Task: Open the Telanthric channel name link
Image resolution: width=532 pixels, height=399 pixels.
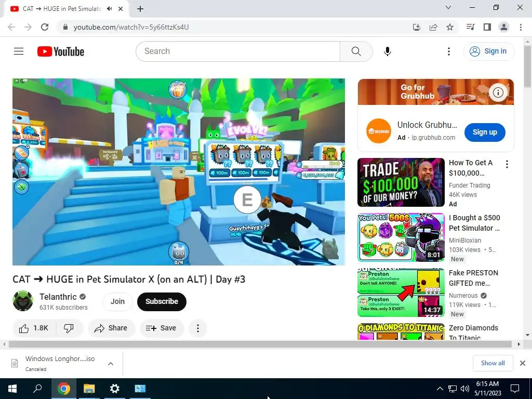Action: click(x=58, y=297)
